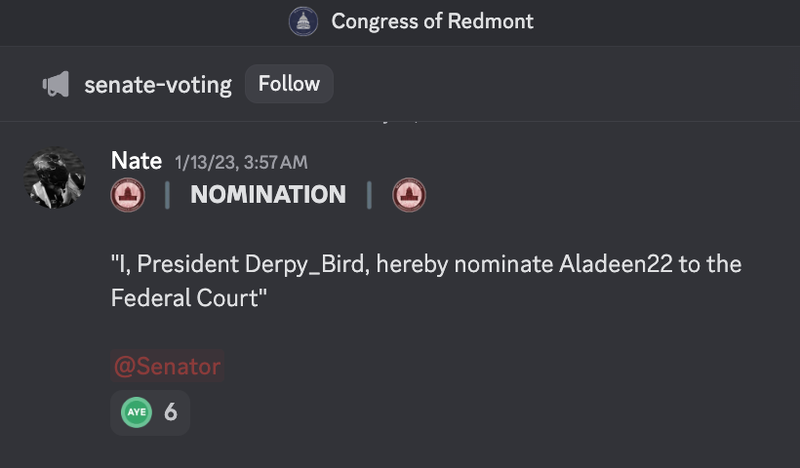Click the megaphone announcement channel icon

point(56,84)
